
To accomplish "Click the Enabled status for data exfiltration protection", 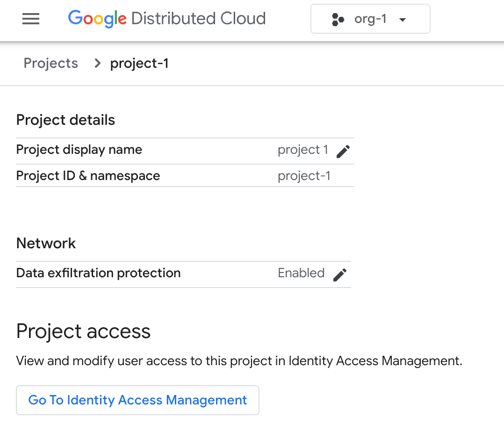I will 301,273.
